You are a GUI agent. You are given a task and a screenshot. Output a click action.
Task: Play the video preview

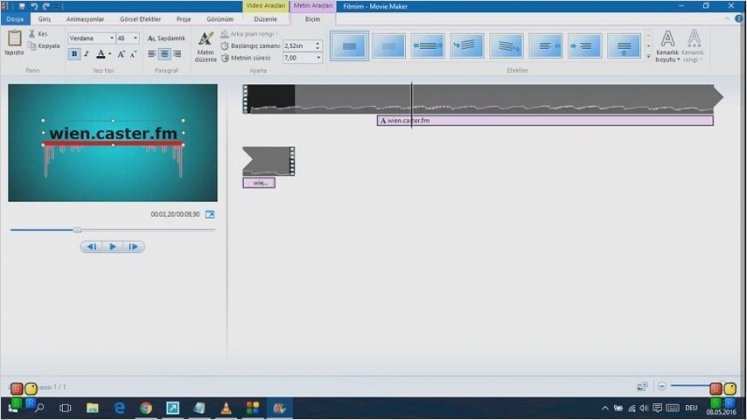pos(112,247)
